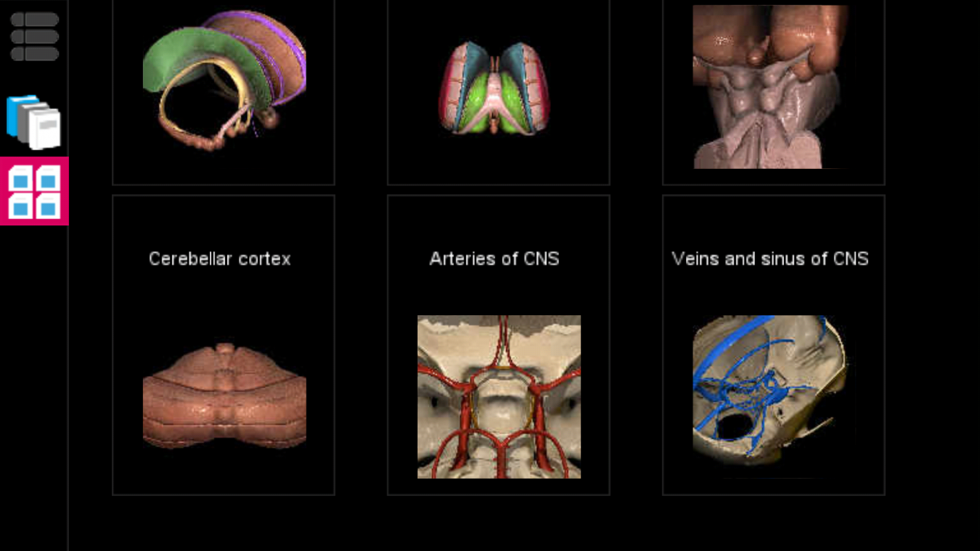Image resolution: width=980 pixels, height=551 pixels.
Task: Open the blue and green brain nuclei thumbnail
Action: pos(494,88)
